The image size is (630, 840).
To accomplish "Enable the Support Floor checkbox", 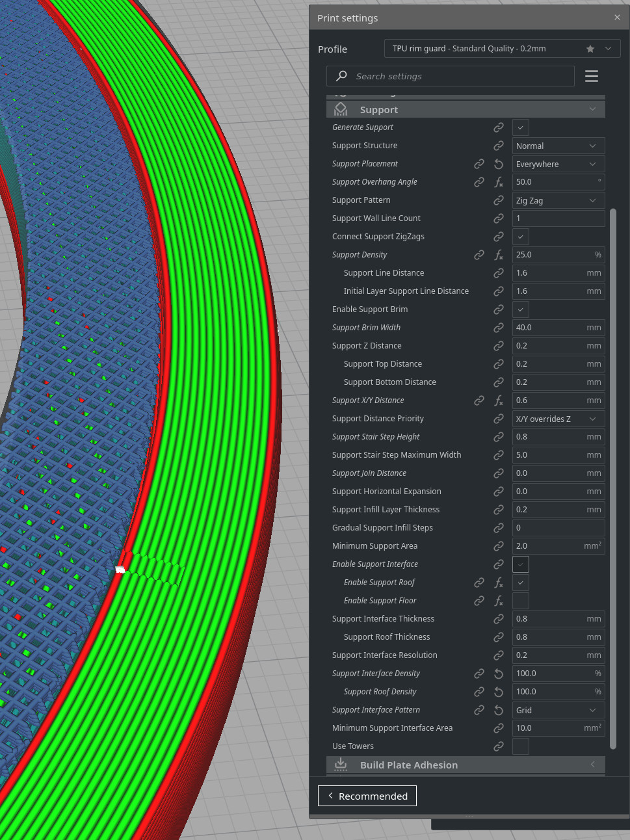I will click(x=521, y=601).
